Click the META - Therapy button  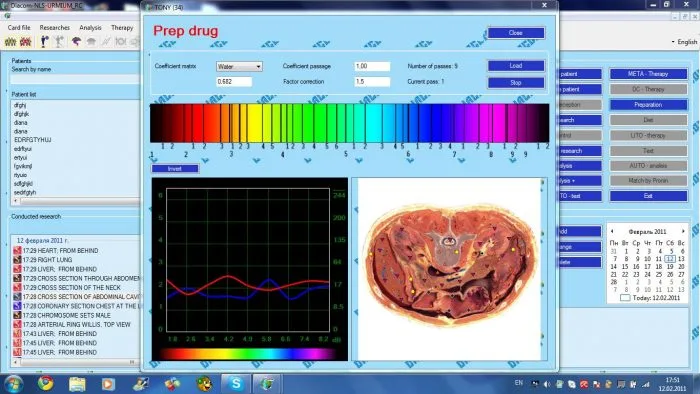tap(648, 74)
